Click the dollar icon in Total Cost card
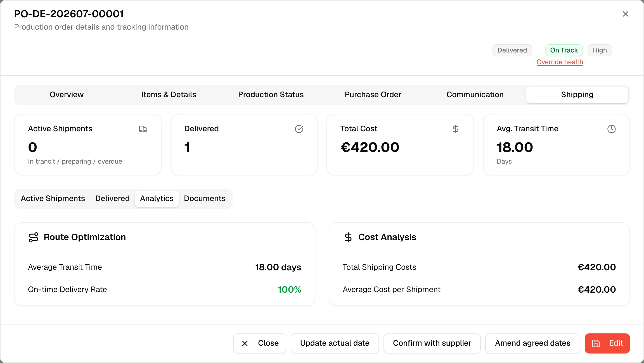 (455, 129)
